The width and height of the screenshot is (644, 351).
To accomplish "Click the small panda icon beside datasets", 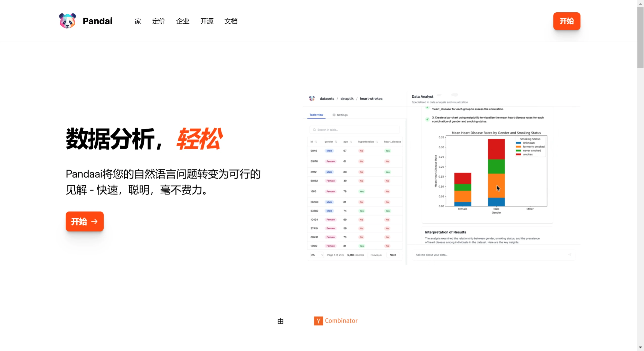I will (x=312, y=98).
